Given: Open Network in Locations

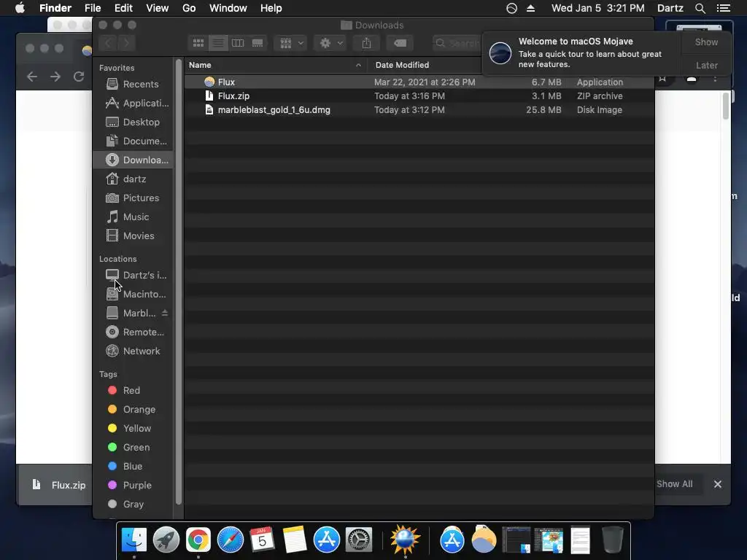Looking at the screenshot, I should tap(133, 351).
